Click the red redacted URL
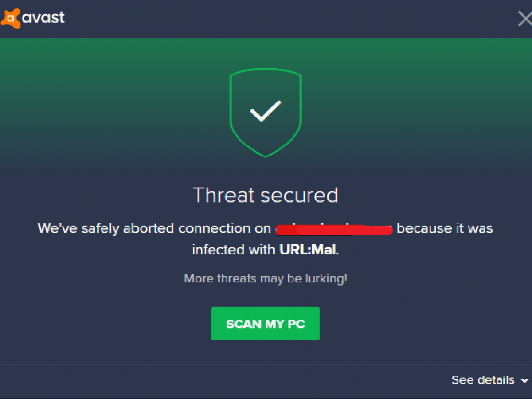This screenshot has width=532, height=399. 334,230
